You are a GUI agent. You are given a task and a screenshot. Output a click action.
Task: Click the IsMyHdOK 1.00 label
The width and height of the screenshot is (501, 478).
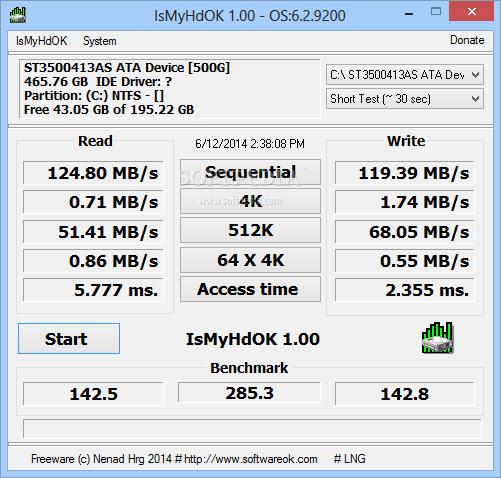[x=253, y=339]
